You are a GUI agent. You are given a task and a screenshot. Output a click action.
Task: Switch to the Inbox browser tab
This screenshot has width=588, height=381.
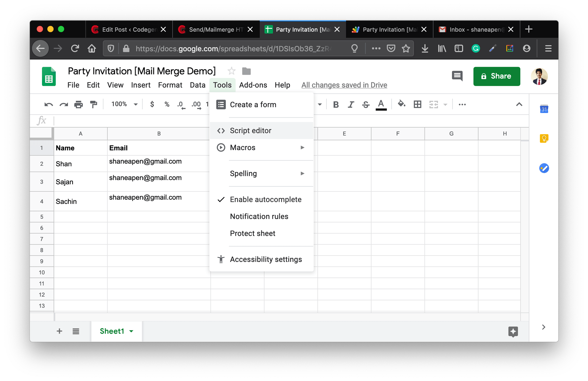coord(472,29)
